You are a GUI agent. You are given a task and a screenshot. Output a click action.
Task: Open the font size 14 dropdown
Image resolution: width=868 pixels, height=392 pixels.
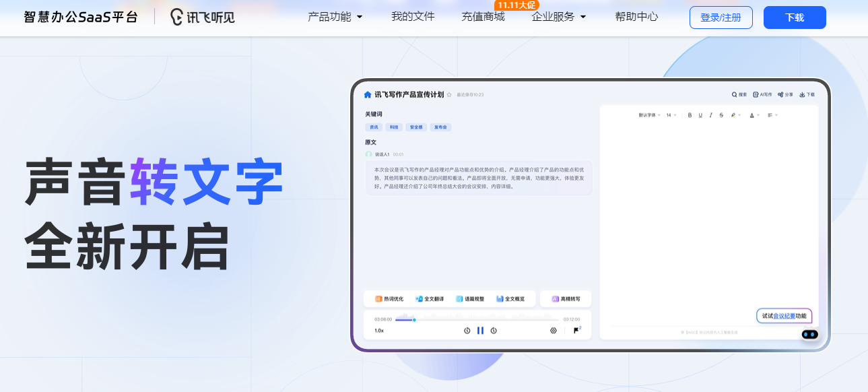click(671, 115)
